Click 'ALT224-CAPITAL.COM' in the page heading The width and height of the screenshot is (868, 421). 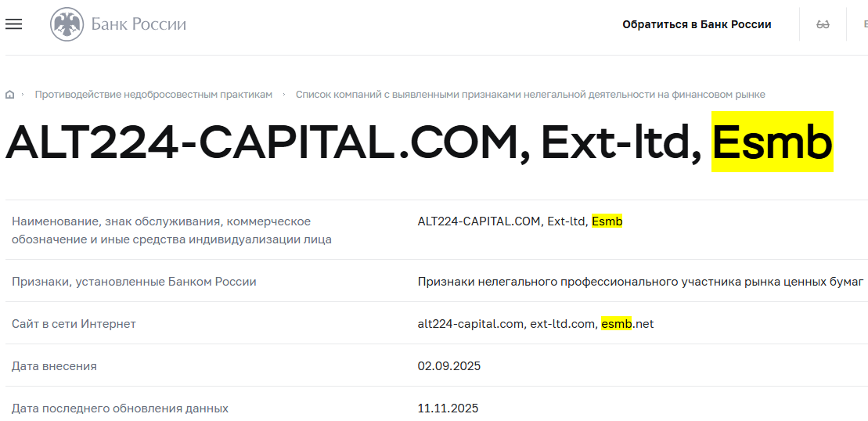262,143
